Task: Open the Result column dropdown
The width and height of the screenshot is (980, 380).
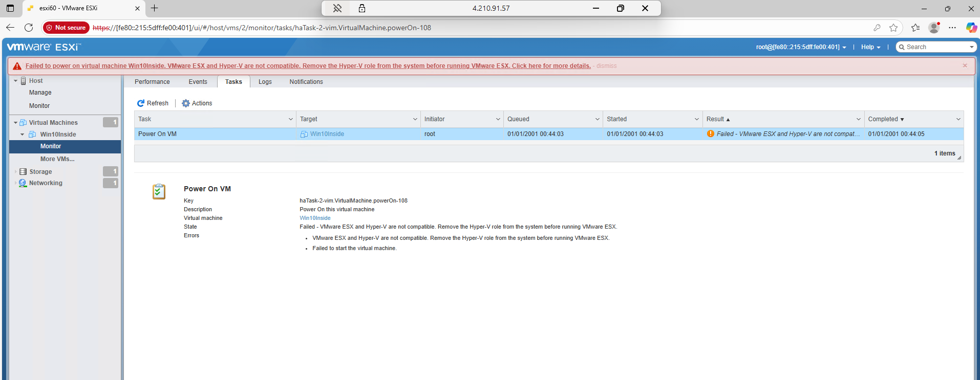Action: pyautogui.click(x=859, y=119)
